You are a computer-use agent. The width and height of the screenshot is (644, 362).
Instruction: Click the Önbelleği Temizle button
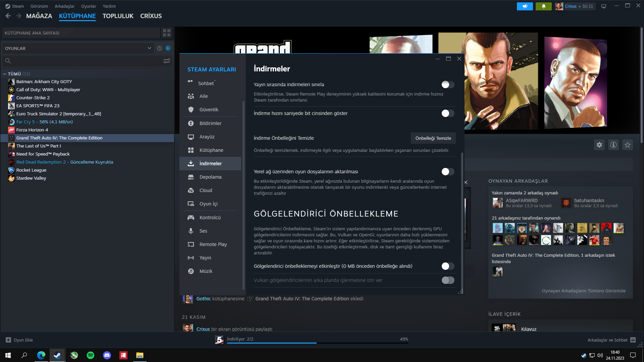pos(433,138)
